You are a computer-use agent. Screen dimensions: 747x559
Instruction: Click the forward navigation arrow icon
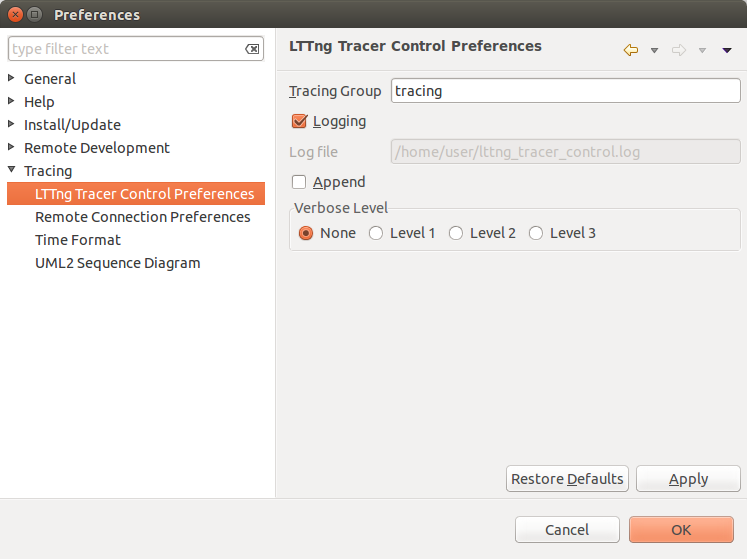tap(679, 50)
